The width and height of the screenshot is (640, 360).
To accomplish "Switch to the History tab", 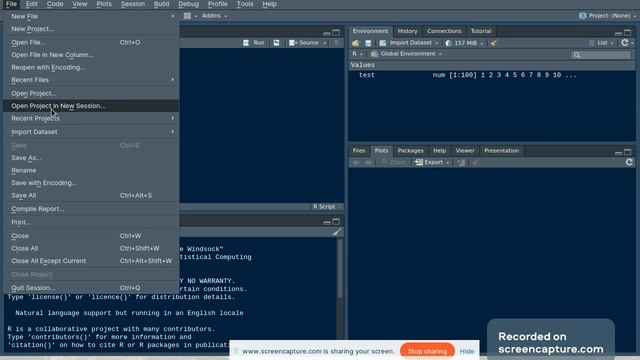I will tap(407, 31).
